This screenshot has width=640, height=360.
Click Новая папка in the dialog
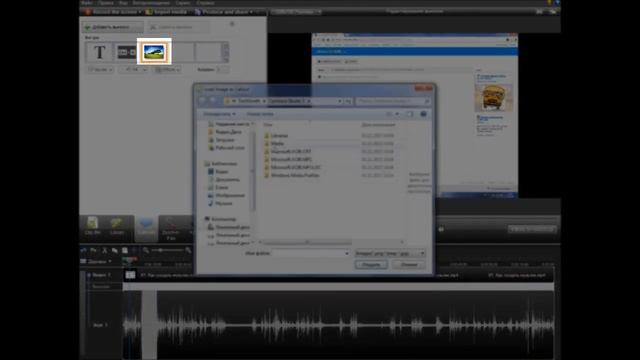point(260,114)
